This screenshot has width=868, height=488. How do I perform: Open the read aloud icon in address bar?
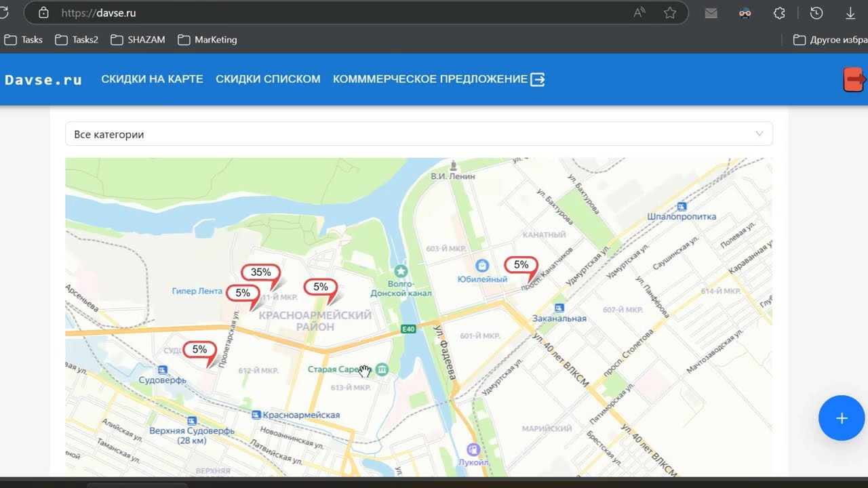pos(639,13)
